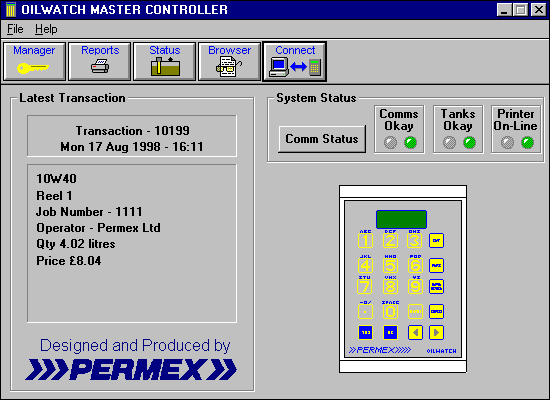
Task: Tap keypad key 7
Action: click(364, 287)
